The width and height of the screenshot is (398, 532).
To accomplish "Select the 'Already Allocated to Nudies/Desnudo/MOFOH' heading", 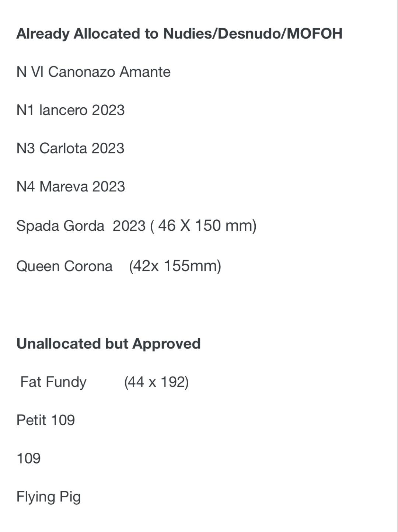I will (179, 34).
